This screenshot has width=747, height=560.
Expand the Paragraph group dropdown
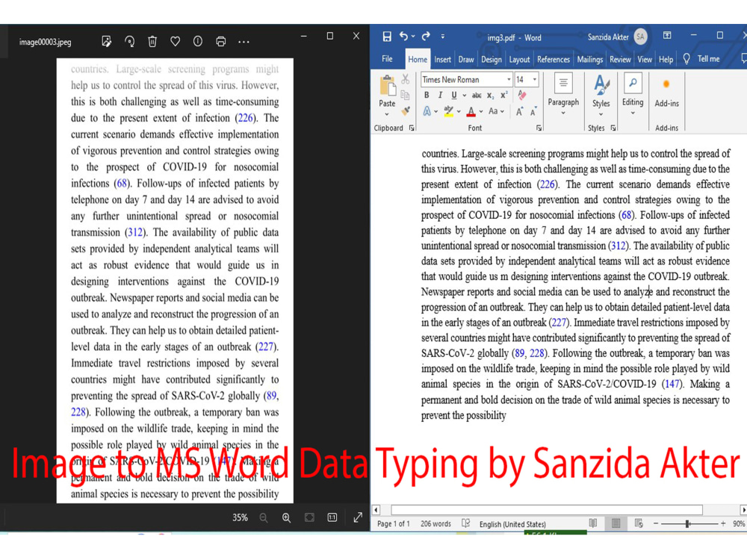tap(563, 113)
